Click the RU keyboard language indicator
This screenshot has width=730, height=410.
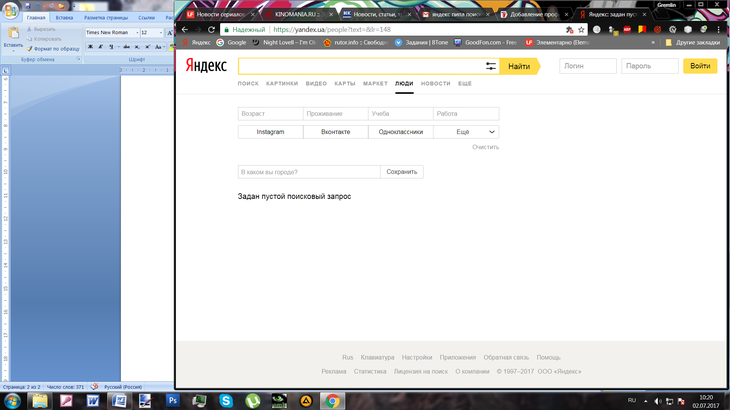click(632, 400)
